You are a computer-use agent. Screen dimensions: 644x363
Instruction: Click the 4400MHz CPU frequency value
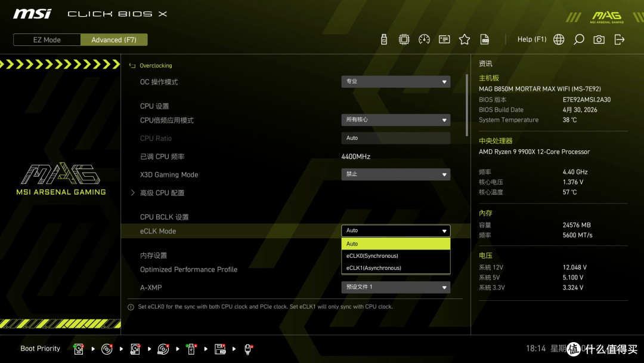[x=355, y=156]
